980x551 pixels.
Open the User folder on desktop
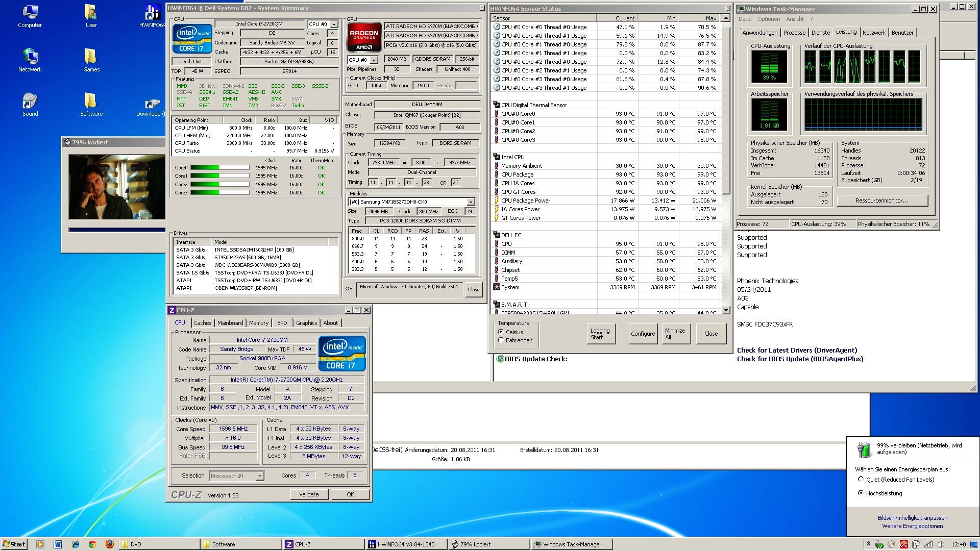[x=91, y=16]
